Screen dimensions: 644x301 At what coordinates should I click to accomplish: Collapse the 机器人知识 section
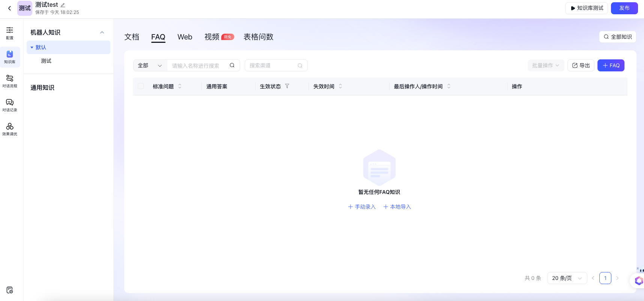tap(102, 32)
